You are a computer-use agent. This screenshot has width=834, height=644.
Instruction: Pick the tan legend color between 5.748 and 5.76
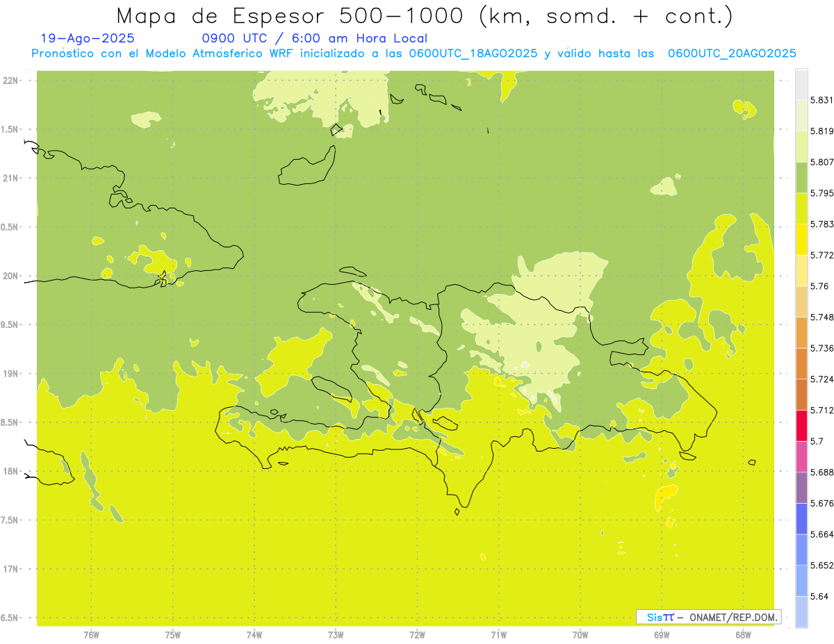click(801, 302)
